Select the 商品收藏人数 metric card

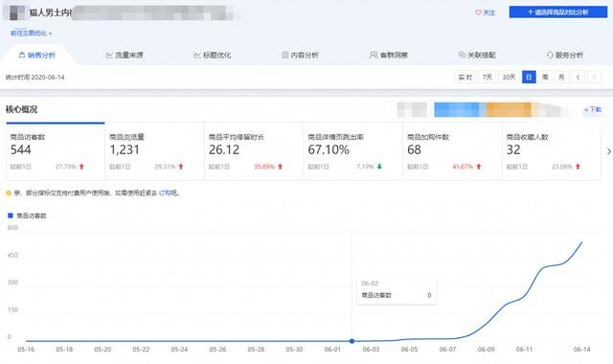552,151
